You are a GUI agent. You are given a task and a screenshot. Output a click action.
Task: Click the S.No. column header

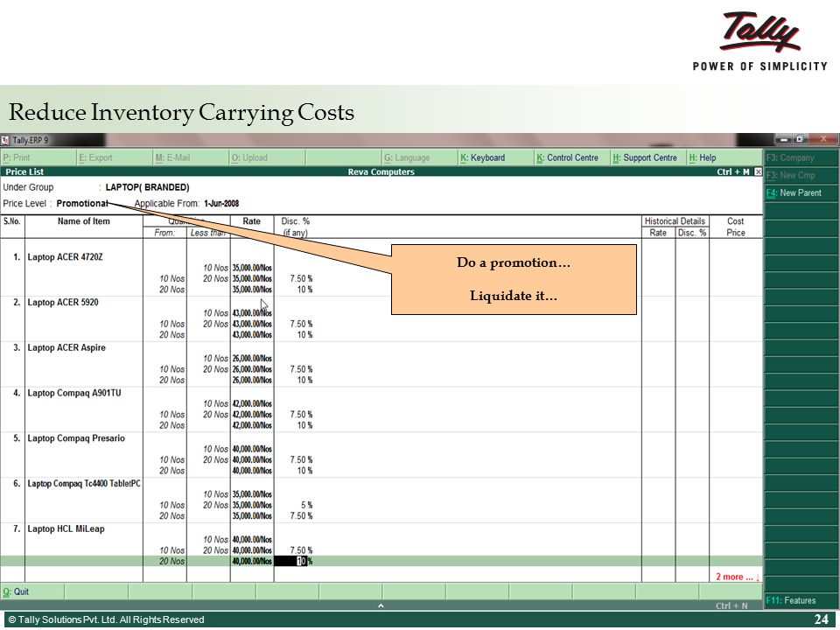(x=11, y=221)
